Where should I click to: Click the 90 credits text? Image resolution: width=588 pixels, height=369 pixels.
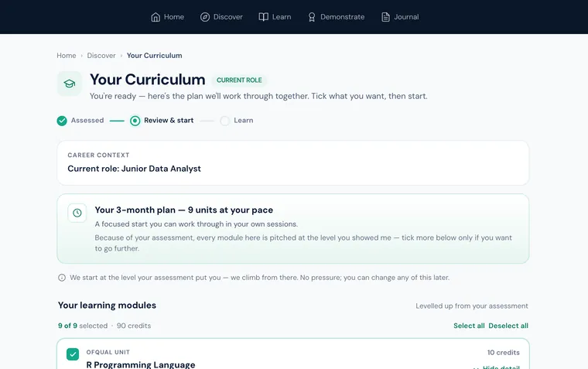click(x=134, y=326)
